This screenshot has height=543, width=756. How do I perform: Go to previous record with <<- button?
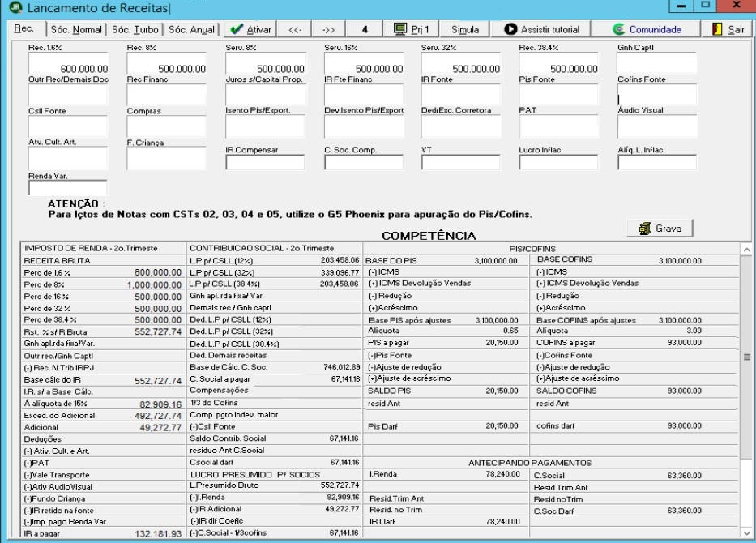pos(295,29)
